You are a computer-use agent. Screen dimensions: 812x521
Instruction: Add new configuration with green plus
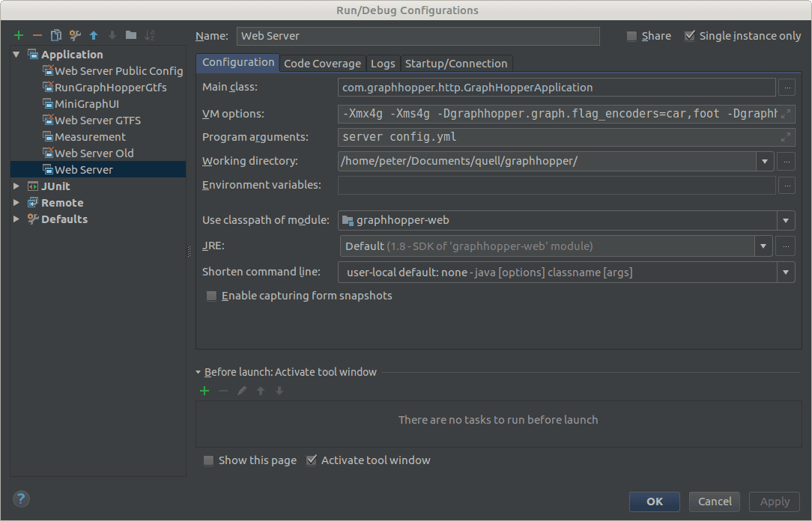tap(19, 35)
